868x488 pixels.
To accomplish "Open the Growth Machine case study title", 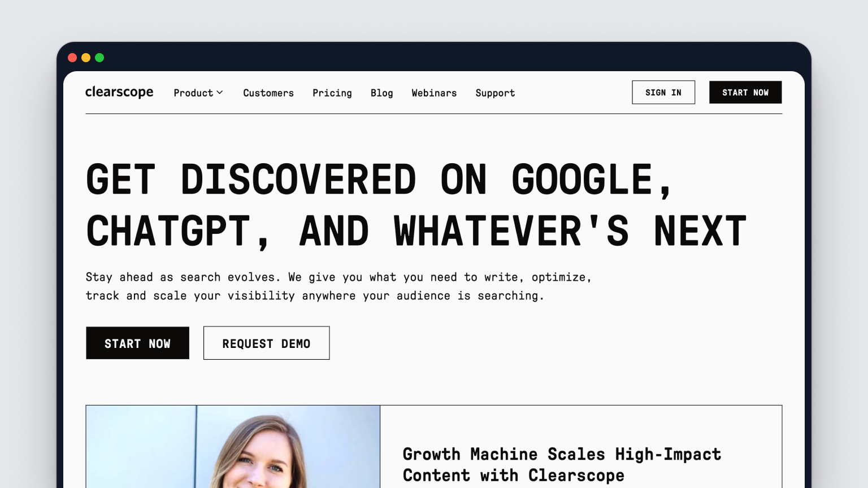I will [561, 464].
